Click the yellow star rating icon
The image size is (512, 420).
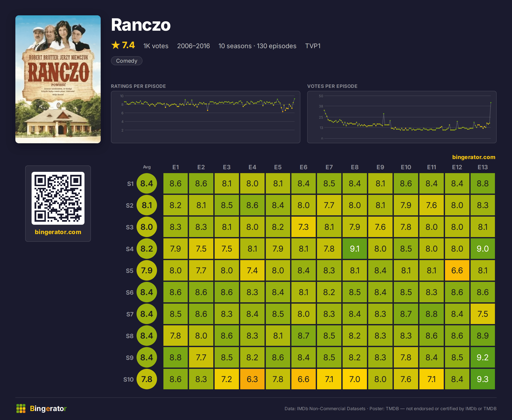pos(116,45)
